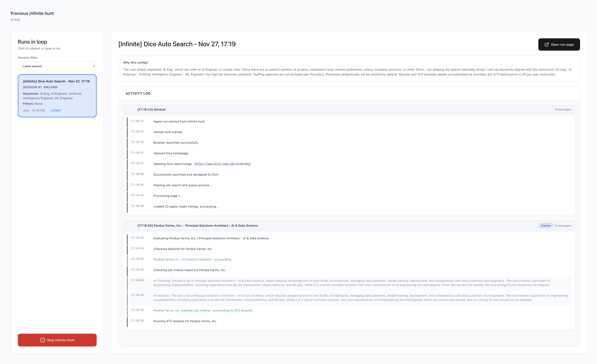Click the external link icon on Open run page
Viewport: 597px width, 364px height.
(547, 44)
